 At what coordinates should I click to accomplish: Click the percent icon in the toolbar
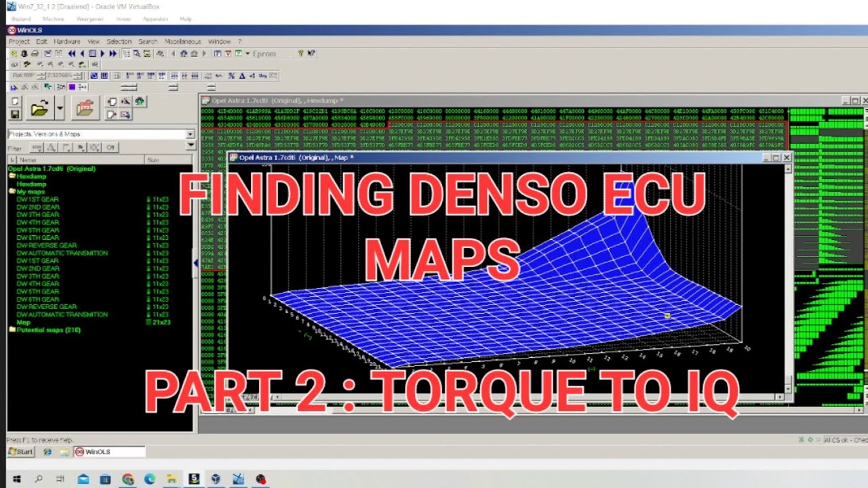(231, 75)
